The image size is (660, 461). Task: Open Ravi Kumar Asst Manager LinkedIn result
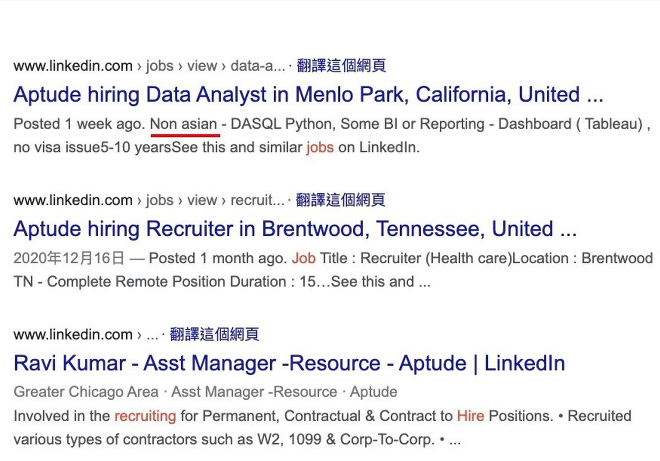click(x=289, y=363)
